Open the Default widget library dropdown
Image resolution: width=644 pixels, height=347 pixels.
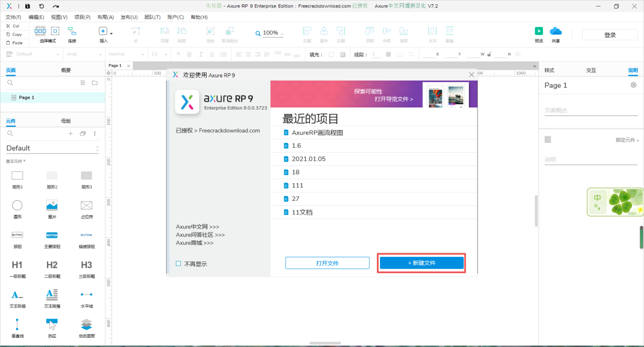(x=53, y=148)
